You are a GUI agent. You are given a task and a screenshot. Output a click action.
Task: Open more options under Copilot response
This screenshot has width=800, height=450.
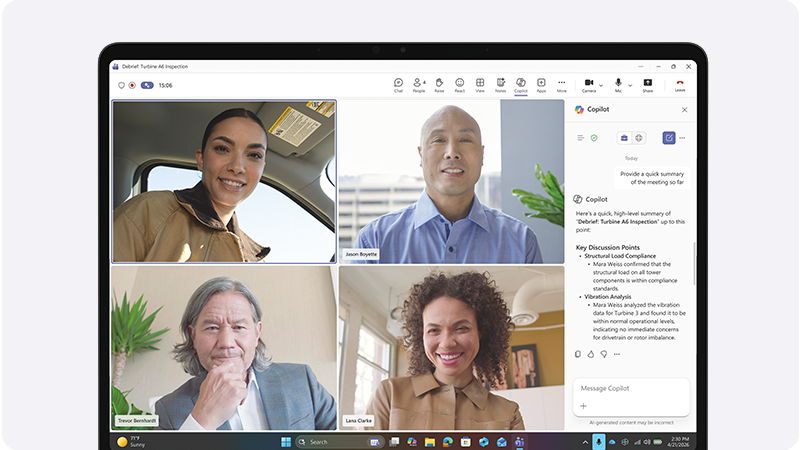point(617,354)
